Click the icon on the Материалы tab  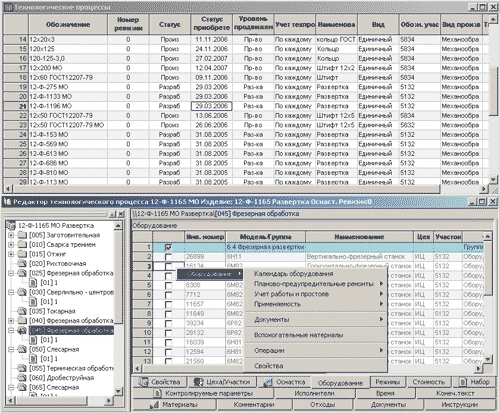coord(154,405)
